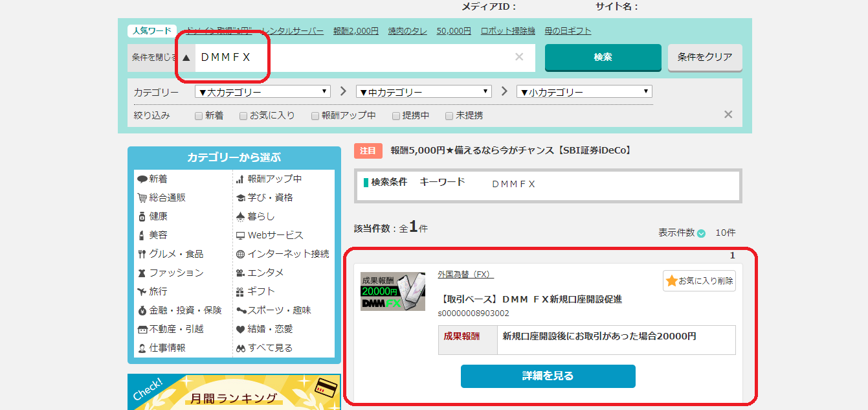
Task: Tick the 報酬アップ中 filter checkbox
Action: coord(315,116)
